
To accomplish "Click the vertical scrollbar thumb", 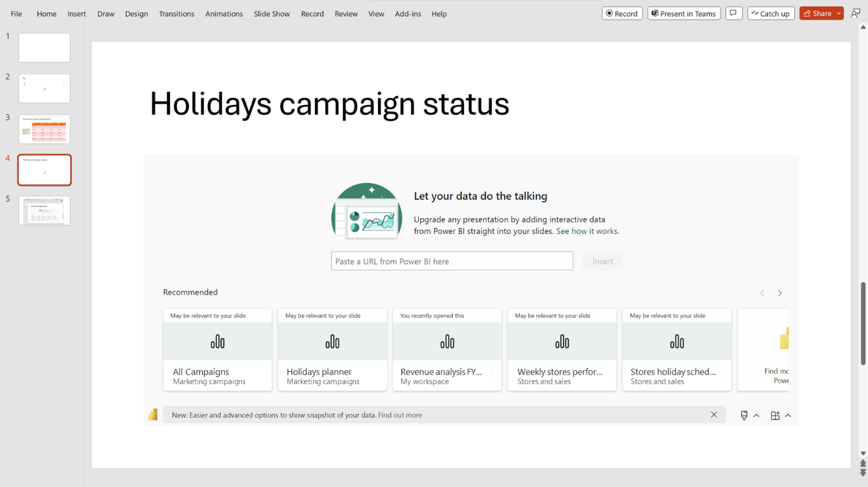I will (863, 324).
